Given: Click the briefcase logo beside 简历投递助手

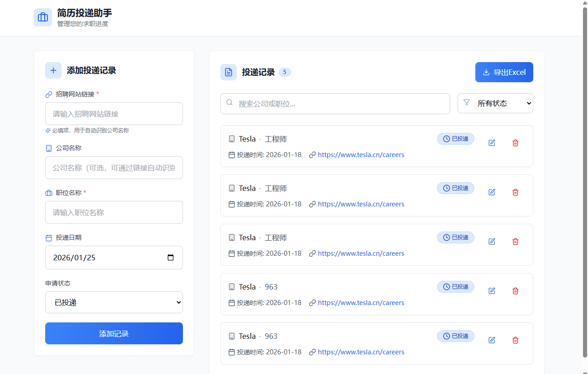Looking at the screenshot, I should tap(43, 17).
